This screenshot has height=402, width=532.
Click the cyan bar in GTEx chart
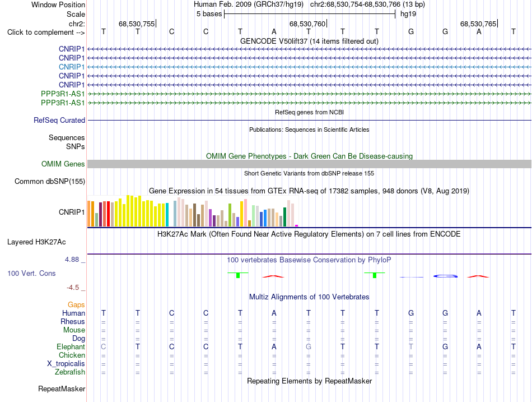click(x=167, y=215)
